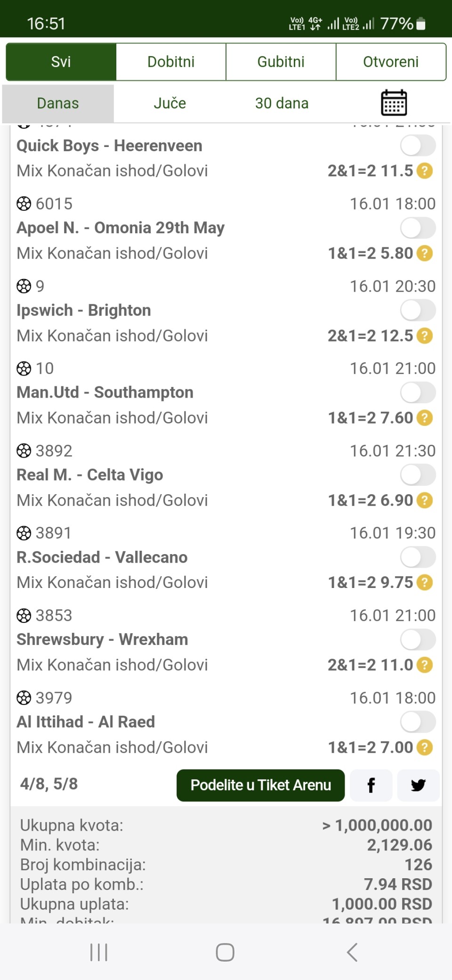Filter tickets by Juče
Screen dimensions: 452x980
tap(170, 103)
